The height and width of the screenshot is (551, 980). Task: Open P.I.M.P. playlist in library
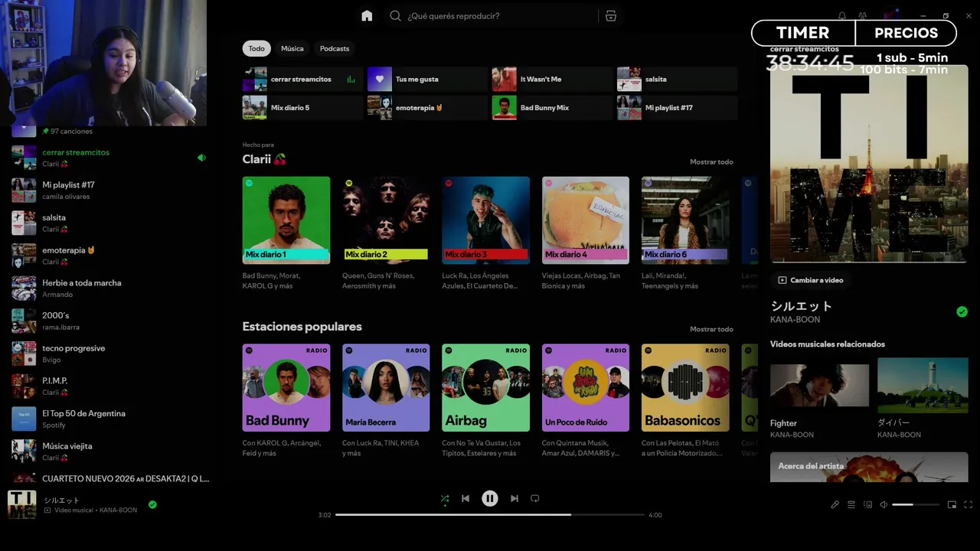(109, 386)
